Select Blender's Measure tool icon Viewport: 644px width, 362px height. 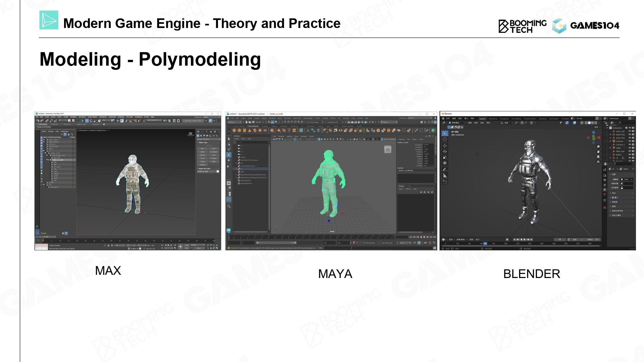pos(445,176)
